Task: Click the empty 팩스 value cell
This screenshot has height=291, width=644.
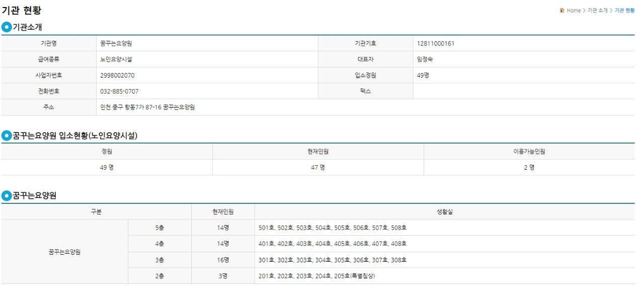Action: point(524,92)
